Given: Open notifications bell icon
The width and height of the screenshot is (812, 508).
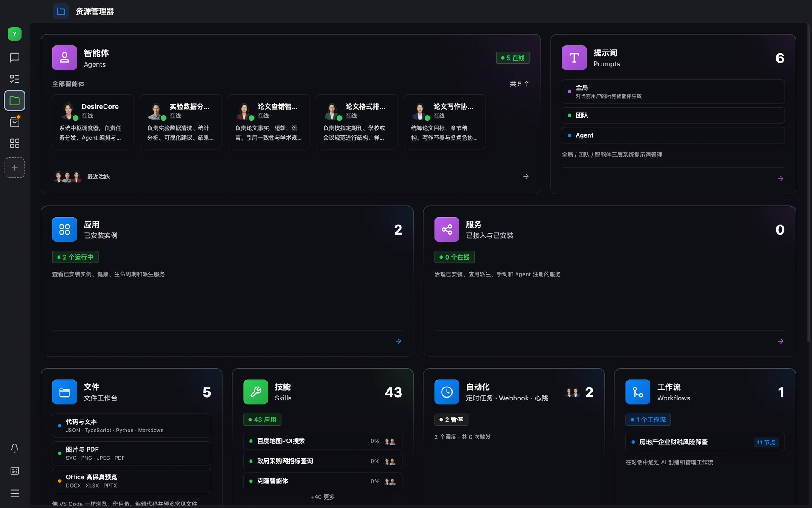Looking at the screenshot, I should [x=14, y=448].
